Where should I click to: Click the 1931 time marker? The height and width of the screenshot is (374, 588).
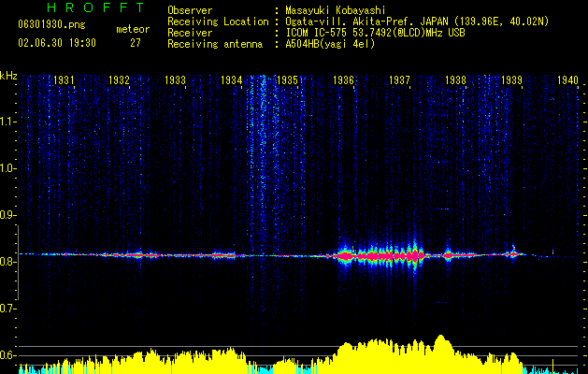click(x=64, y=80)
